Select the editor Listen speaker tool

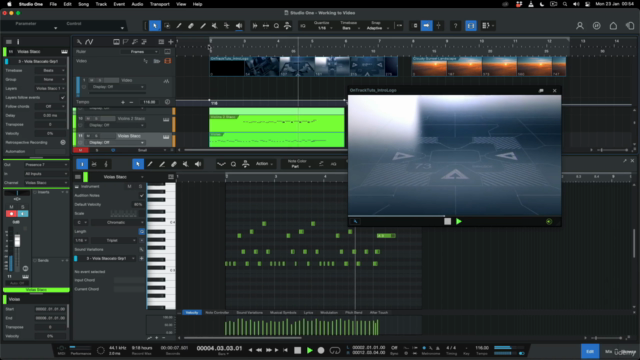pyautogui.click(x=198, y=164)
